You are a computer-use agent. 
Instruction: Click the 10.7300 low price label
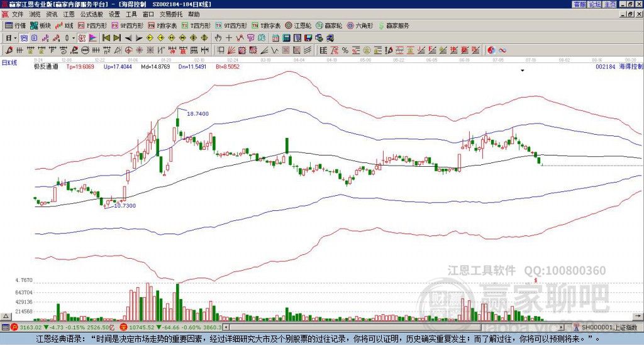point(125,206)
